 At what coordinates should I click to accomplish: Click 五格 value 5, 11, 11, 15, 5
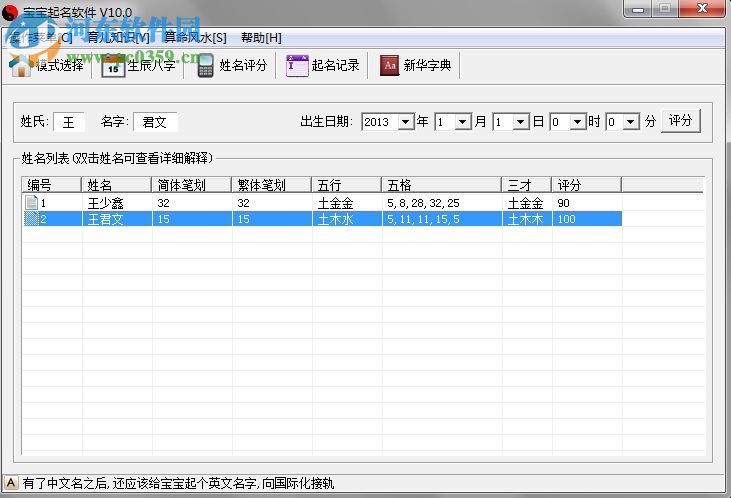coord(423,219)
